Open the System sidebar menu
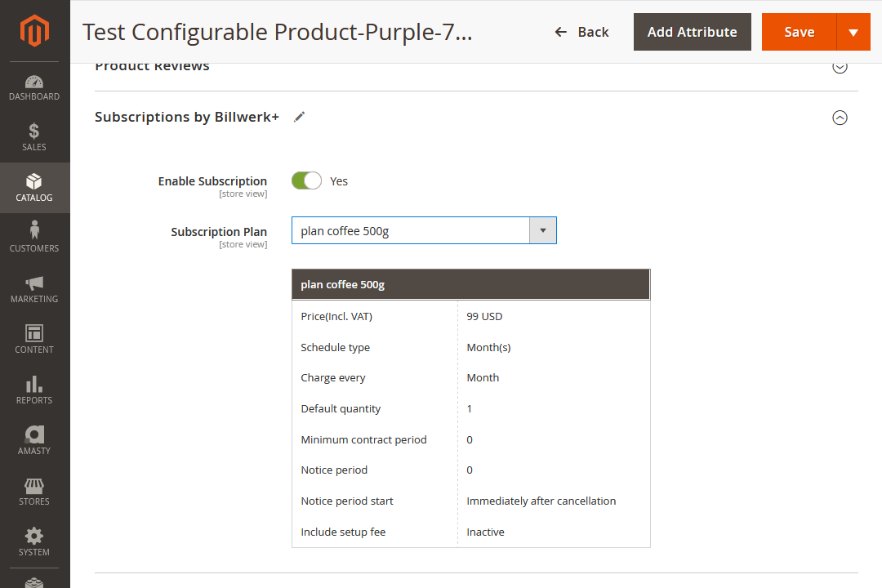 pyautogui.click(x=34, y=542)
